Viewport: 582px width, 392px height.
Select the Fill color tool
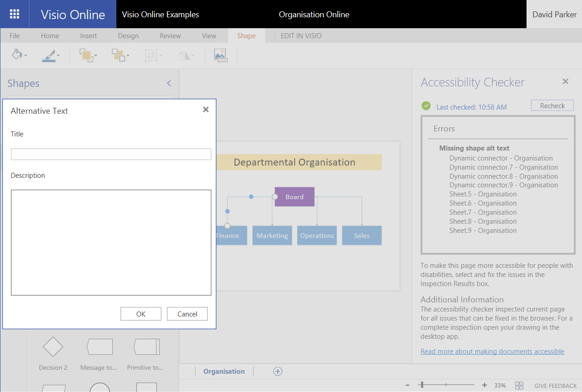pyautogui.click(x=16, y=55)
